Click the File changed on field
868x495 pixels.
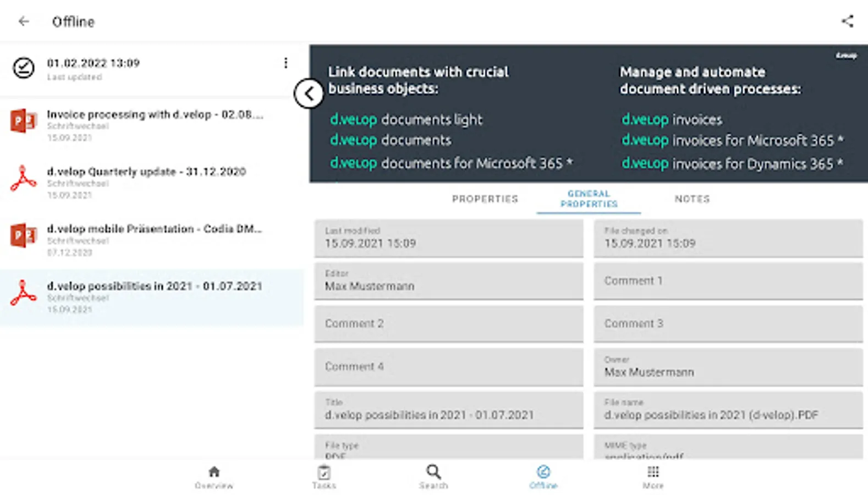pos(728,238)
